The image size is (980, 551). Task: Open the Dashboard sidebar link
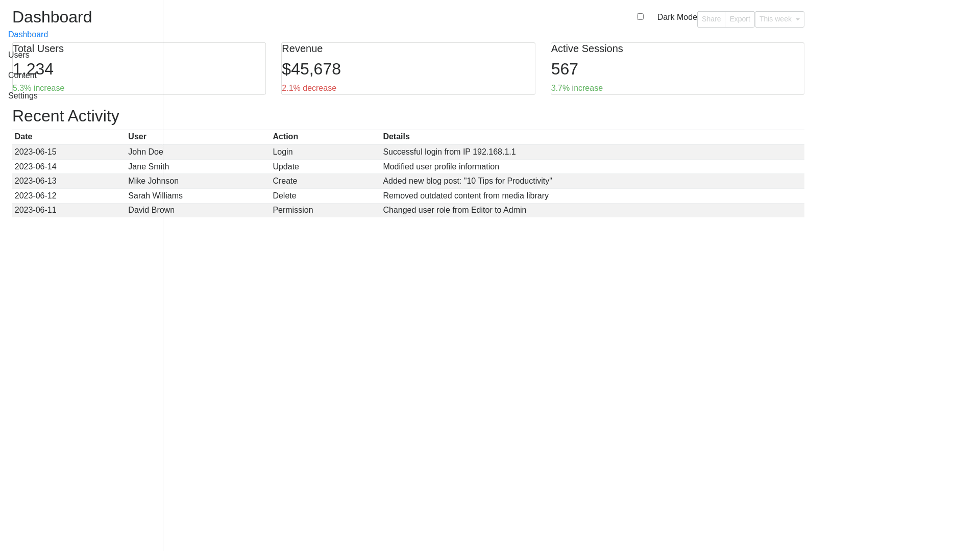click(28, 35)
